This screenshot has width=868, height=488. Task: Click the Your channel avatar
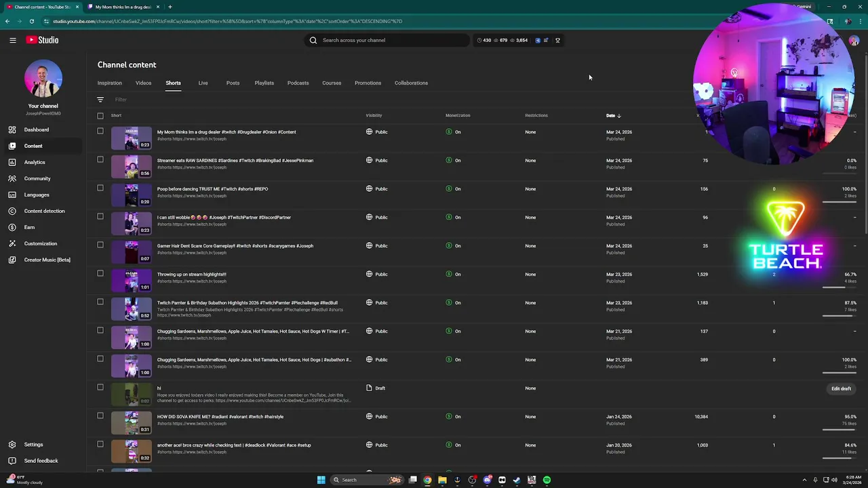pyautogui.click(x=43, y=79)
